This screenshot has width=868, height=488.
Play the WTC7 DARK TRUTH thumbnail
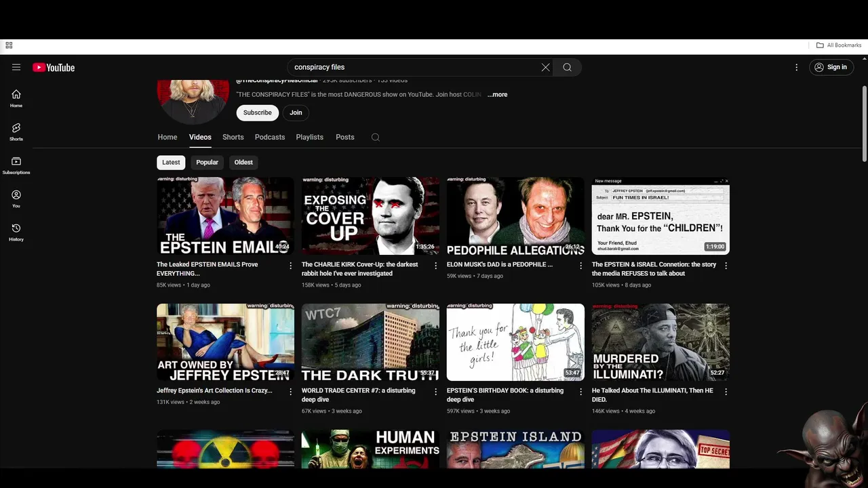370,342
